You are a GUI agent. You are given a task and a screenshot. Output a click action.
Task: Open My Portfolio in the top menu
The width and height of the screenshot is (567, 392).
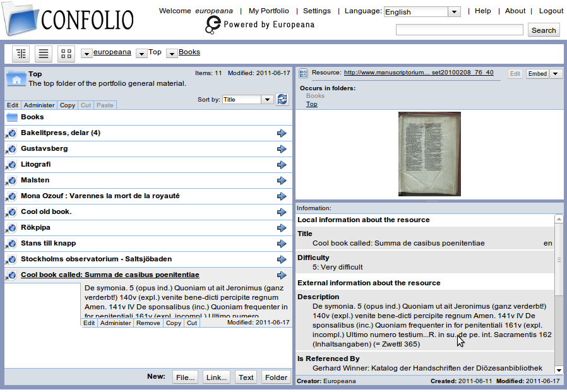coord(268,11)
